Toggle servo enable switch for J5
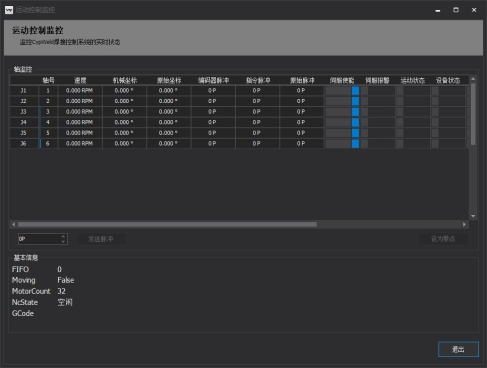 click(x=342, y=133)
